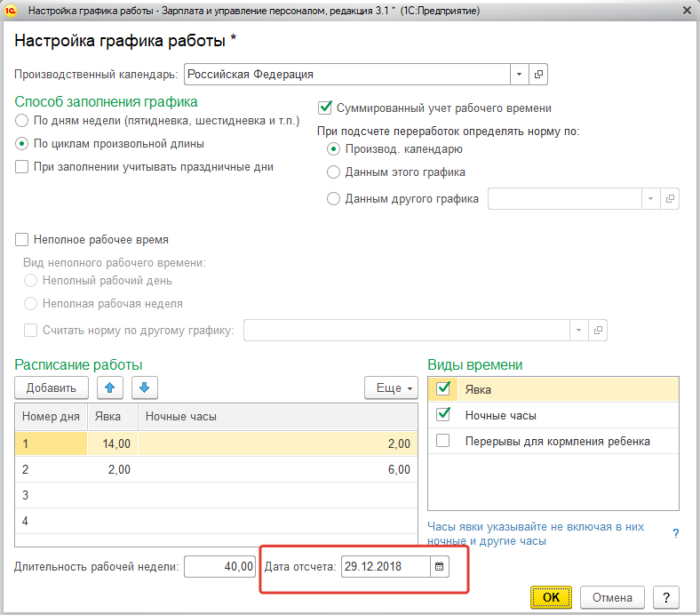Select schedule row with day number 4
Image resolution: width=700 pixels, height=615 pixels.
(x=216, y=521)
